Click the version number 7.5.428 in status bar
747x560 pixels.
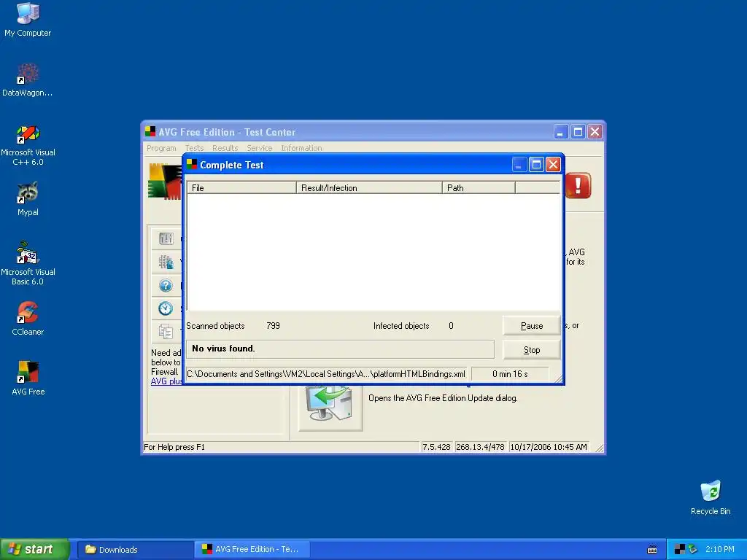point(436,447)
